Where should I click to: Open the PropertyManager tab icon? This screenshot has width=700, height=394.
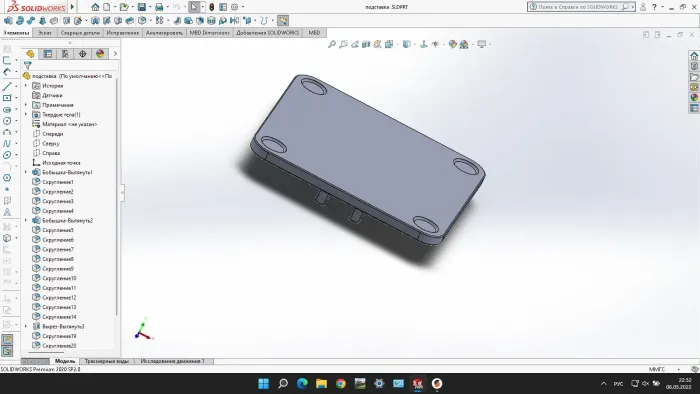48,54
